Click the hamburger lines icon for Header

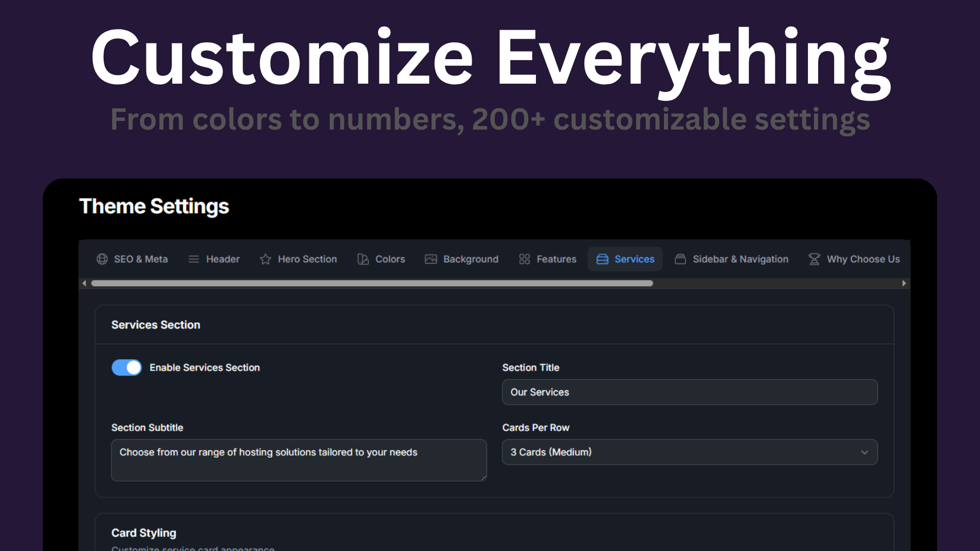(193, 259)
